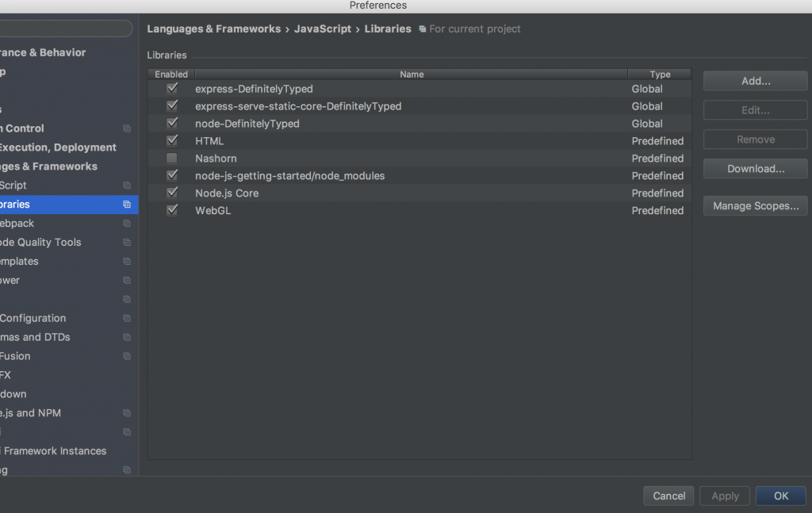
Task: Click project-scope icon beside Bower entry
Action: pos(126,281)
